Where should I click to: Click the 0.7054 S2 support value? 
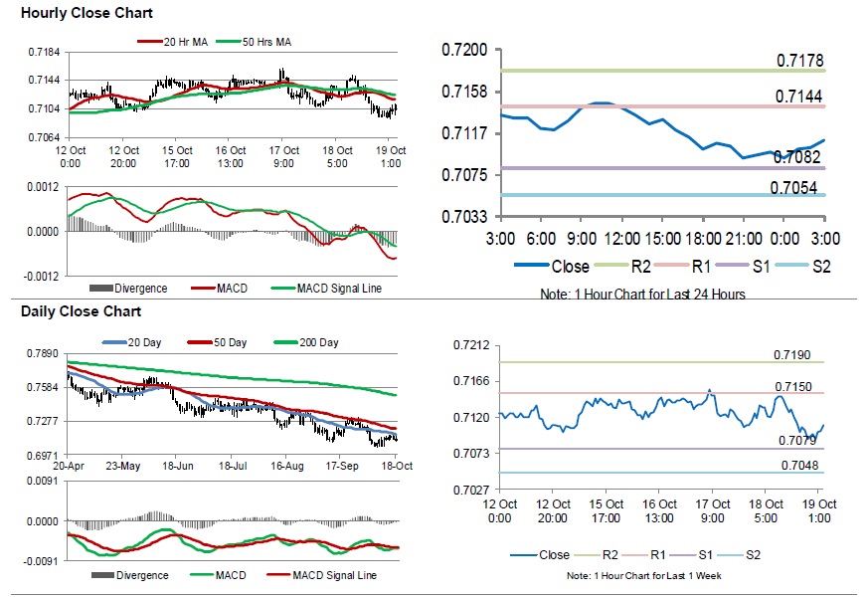coord(793,188)
